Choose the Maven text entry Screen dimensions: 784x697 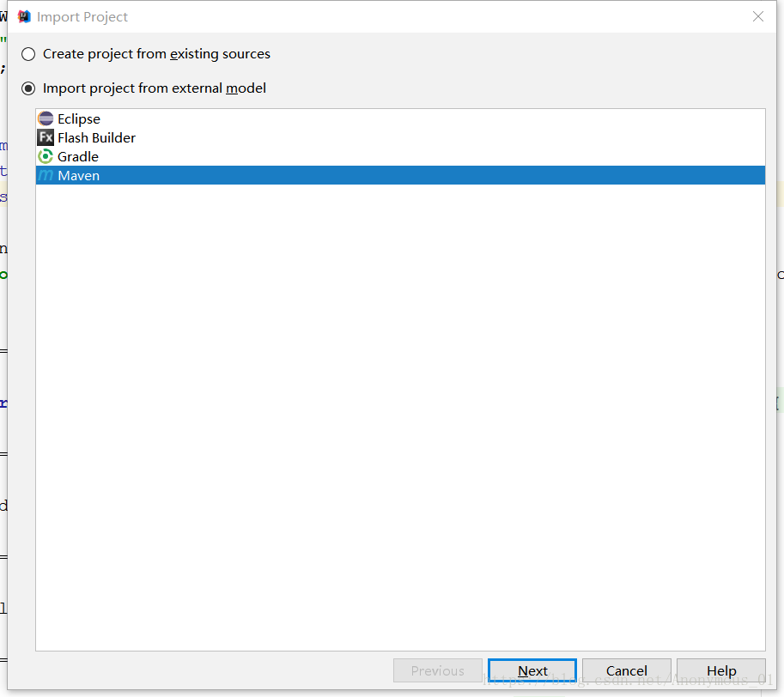click(78, 175)
